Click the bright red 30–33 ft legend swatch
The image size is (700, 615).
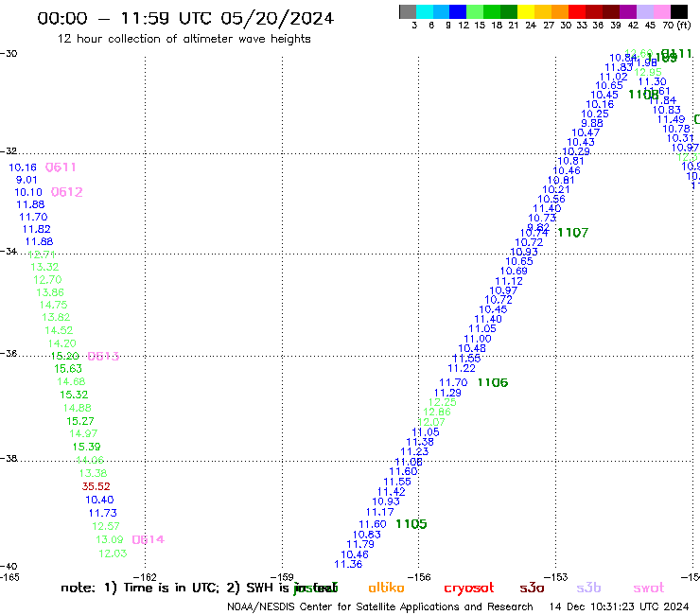[x=577, y=11]
